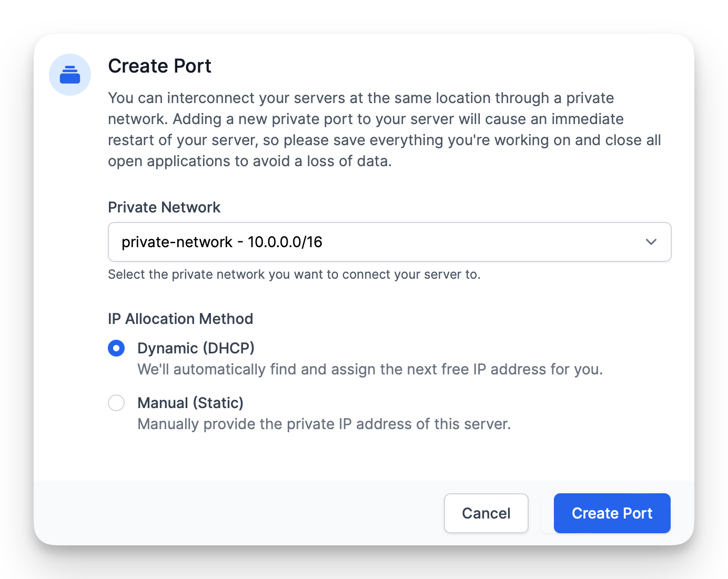The height and width of the screenshot is (579, 728).
Task: Click the IP Allocation Method label
Action: [x=180, y=319]
